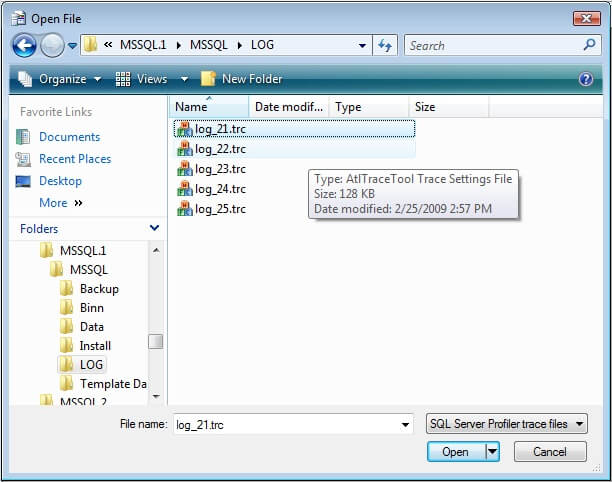Select MSSQL.1 in address breadcrumb

(x=143, y=45)
